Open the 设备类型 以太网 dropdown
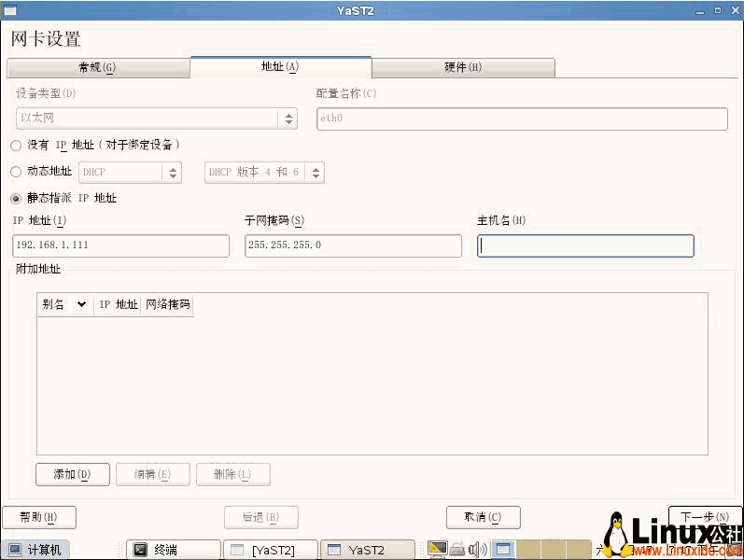Image resolution: width=744 pixels, height=560 pixels. [x=157, y=119]
